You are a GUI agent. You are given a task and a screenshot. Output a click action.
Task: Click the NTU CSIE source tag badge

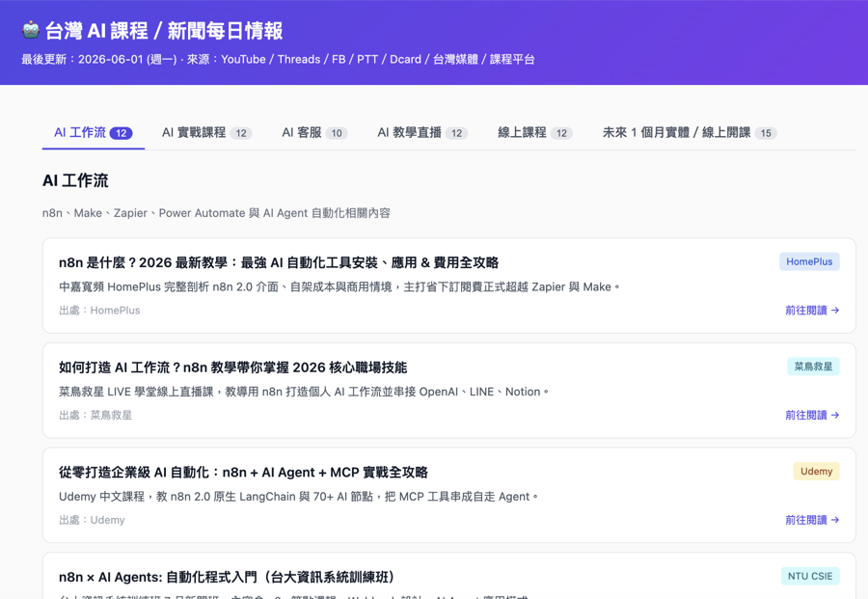pos(810,576)
